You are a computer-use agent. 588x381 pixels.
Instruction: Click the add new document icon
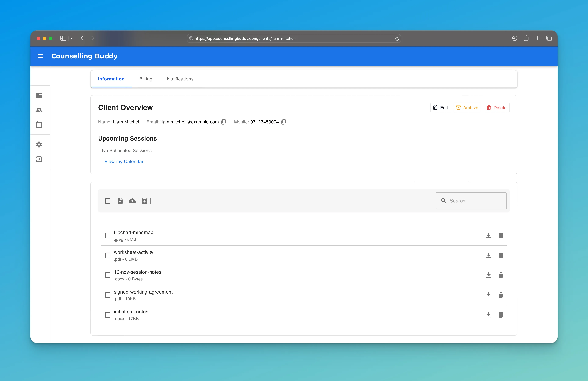[120, 201]
